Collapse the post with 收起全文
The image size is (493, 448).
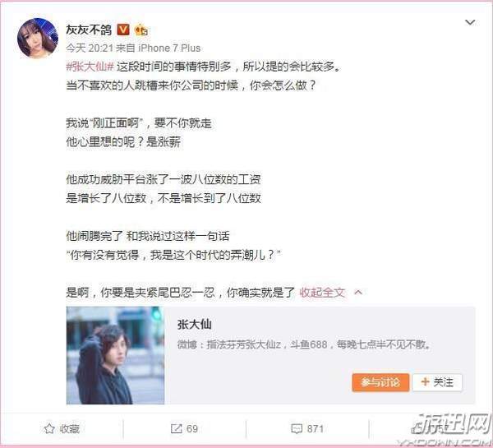(x=322, y=293)
